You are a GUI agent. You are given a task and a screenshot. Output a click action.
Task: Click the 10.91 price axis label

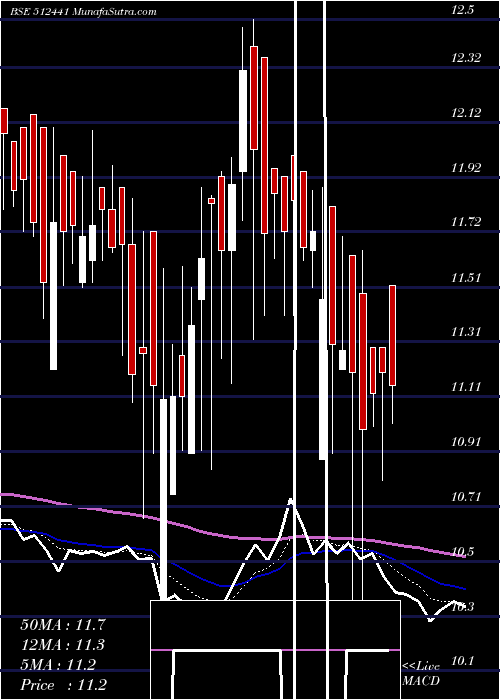pos(466,442)
